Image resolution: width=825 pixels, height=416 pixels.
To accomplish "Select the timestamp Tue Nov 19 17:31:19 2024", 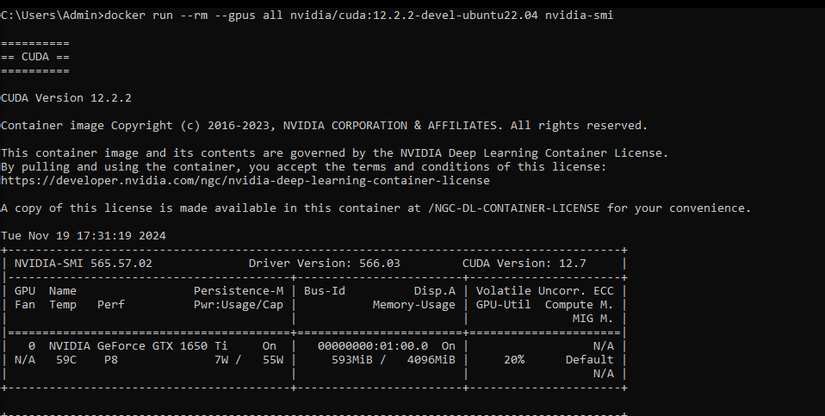I will point(83,236).
